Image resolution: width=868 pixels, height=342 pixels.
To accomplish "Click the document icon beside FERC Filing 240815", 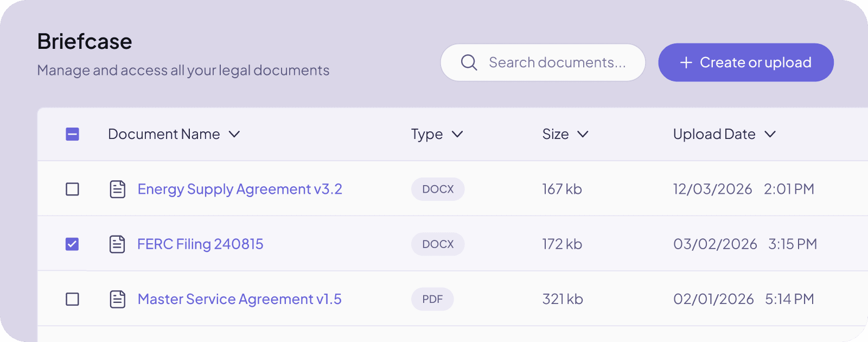I will [118, 244].
